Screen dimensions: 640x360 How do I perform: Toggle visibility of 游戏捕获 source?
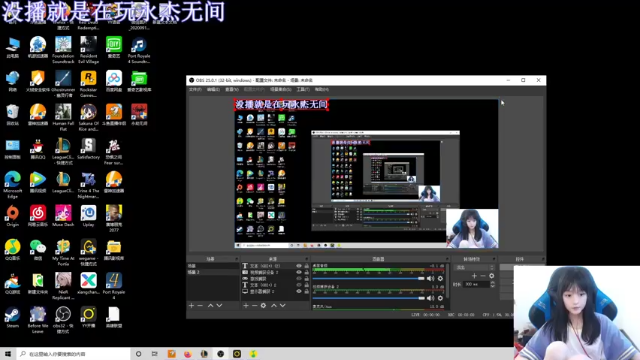pyautogui.click(x=299, y=279)
